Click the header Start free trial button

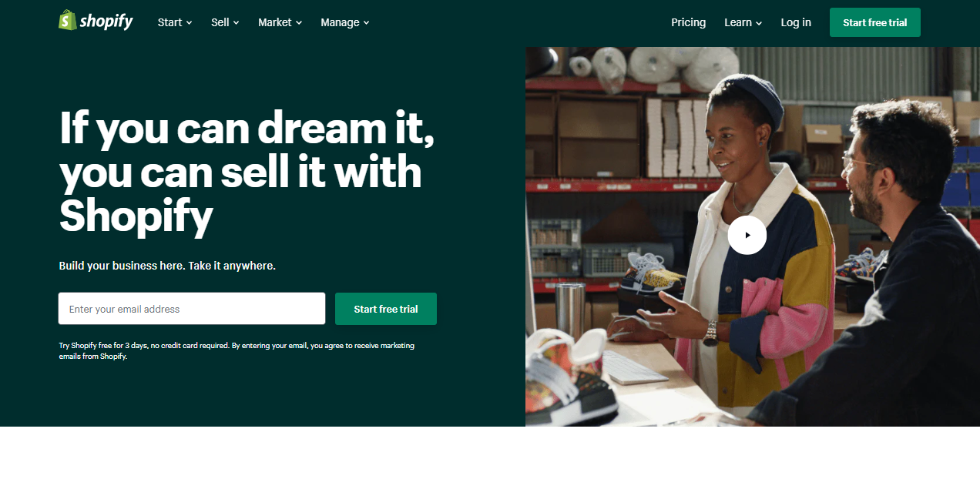tap(875, 22)
